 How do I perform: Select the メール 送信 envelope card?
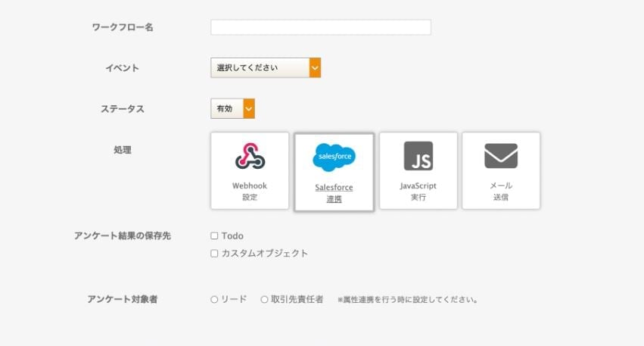501,171
